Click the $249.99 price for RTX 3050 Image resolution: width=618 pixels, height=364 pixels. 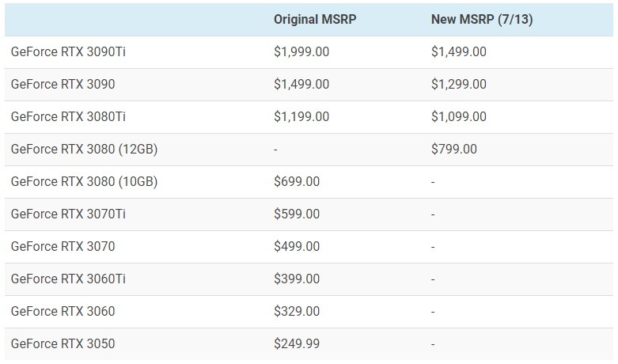tap(297, 343)
